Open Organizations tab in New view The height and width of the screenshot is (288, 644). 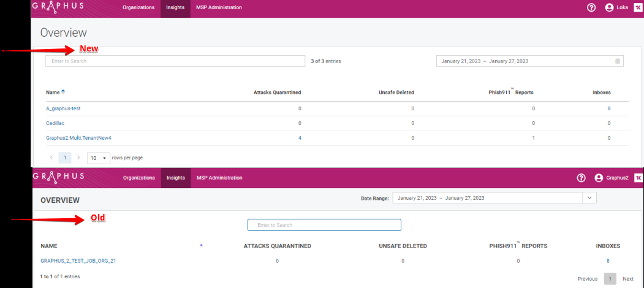pyautogui.click(x=138, y=7)
